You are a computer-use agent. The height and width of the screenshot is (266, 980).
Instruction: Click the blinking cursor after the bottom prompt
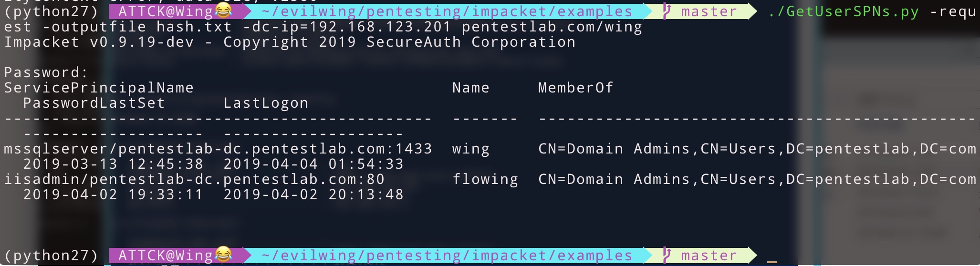point(771,261)
